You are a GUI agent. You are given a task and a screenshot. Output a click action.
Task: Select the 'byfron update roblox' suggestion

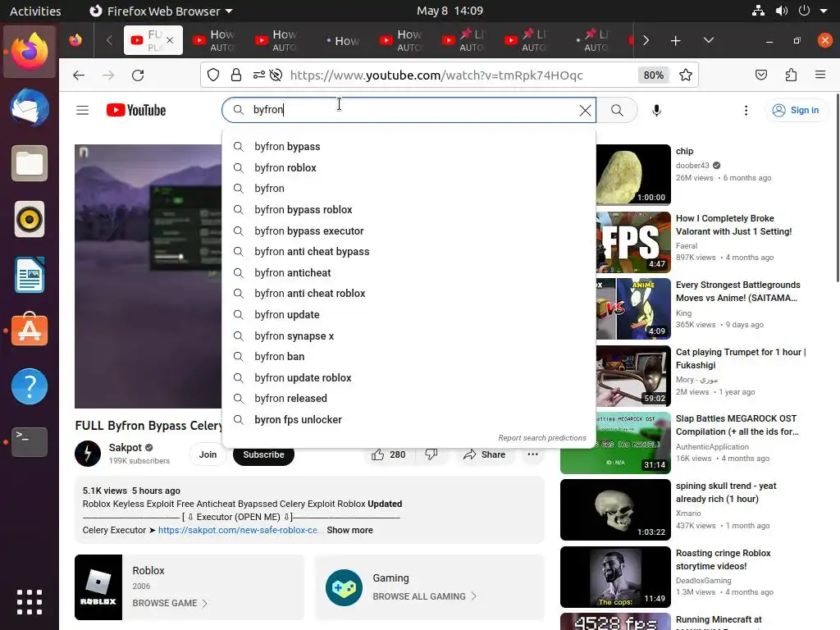[x=409, y=377]
